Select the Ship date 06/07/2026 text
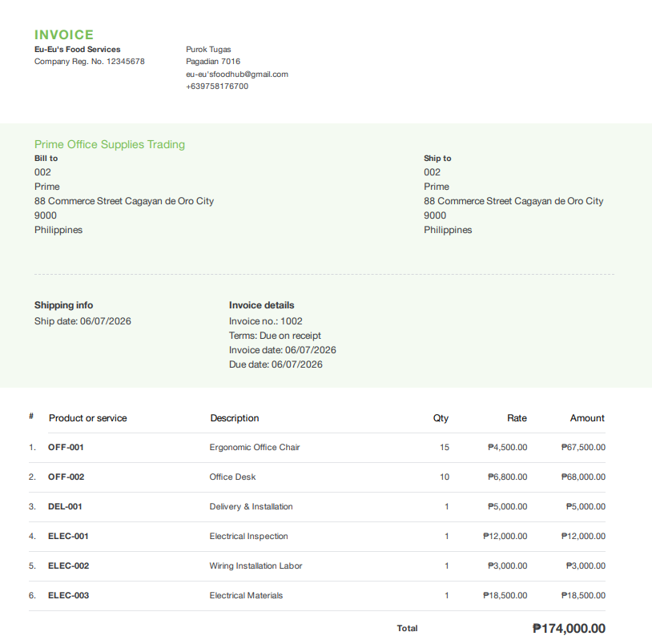 click(83, 321)
